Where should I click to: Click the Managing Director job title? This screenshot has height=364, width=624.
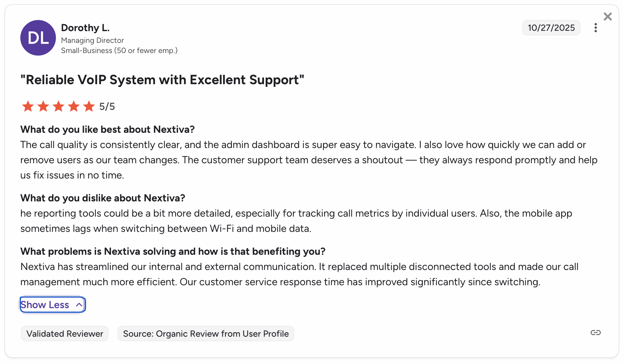[x=92, y=41]
